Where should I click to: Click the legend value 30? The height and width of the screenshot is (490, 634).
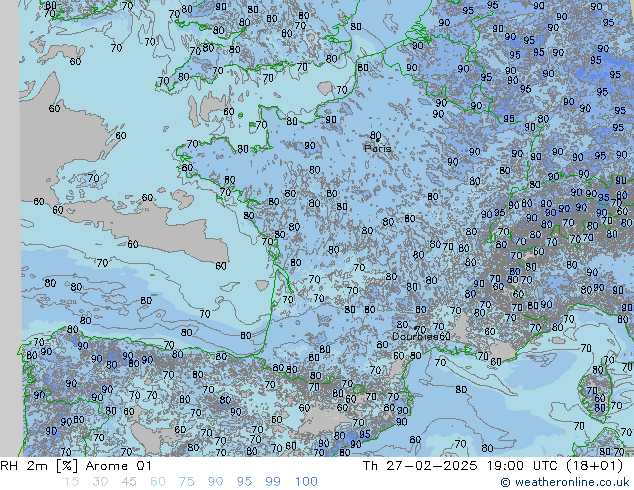[100, 482]
